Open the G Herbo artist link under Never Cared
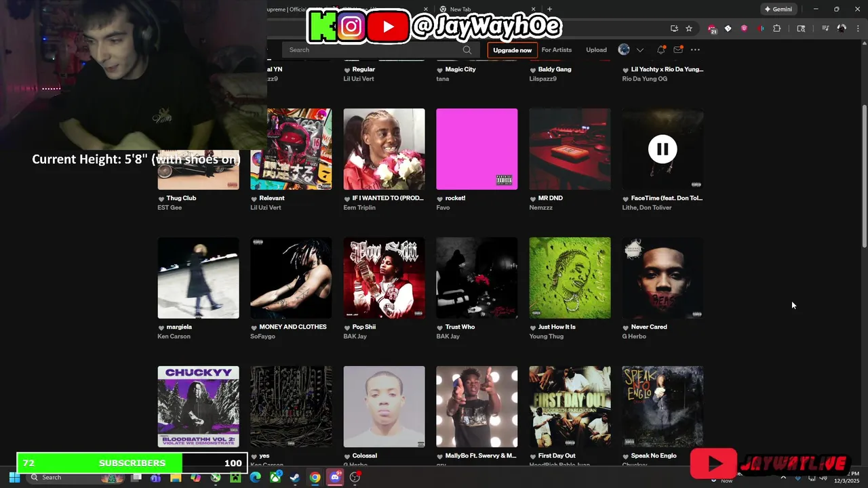Image resolution: width=868 pixels, height=488 pixels. (634, 337)
